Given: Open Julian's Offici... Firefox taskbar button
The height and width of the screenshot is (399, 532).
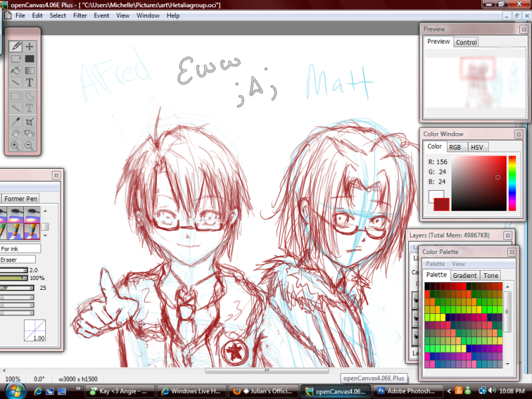Looking at the screenshot, I should pyautogui.click(x=263, y=391).
